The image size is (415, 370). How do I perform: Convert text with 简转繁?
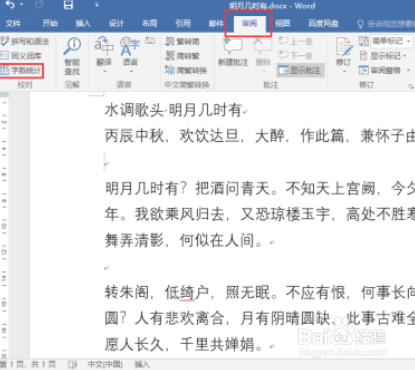point(183,56)
